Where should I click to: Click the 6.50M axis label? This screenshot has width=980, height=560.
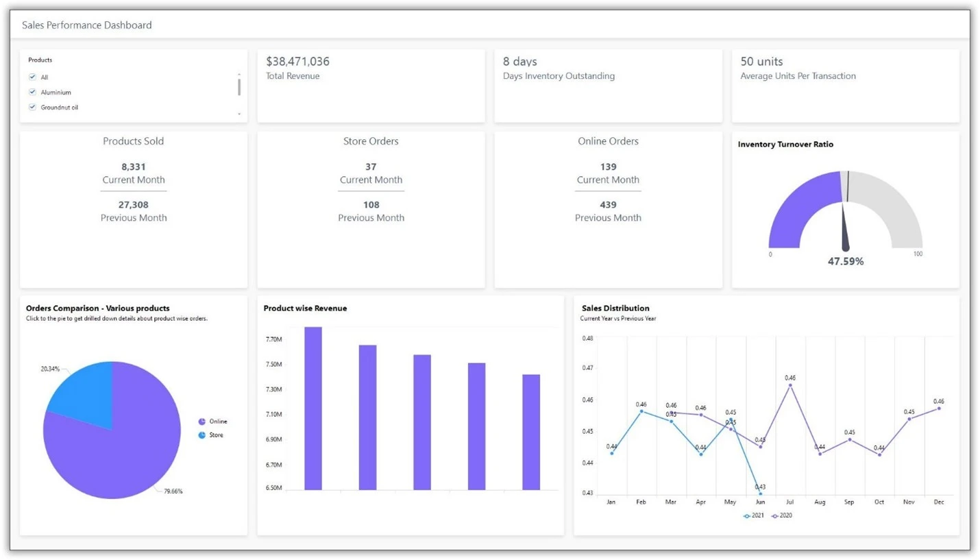(274, 488)
